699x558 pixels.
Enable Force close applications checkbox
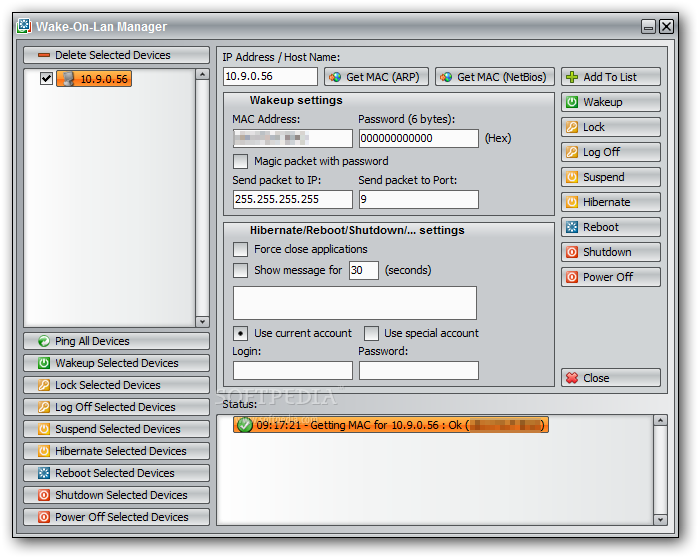coord(240,249)
